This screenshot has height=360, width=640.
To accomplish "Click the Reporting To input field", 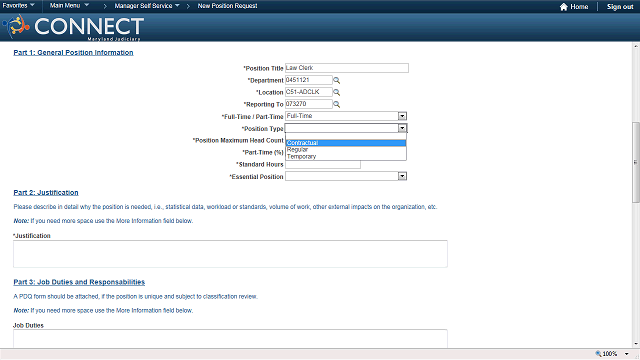I will tap(309, 104).
